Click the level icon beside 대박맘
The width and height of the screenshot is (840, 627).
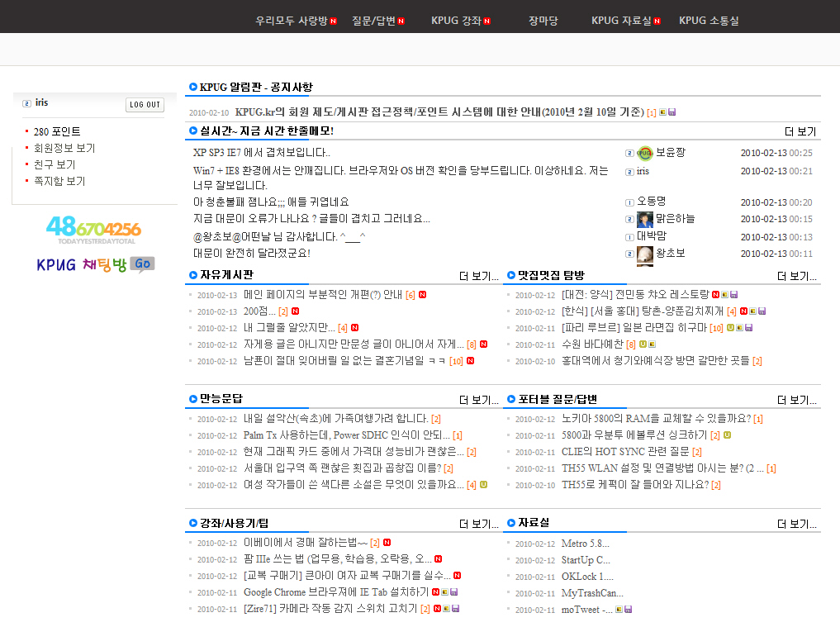click(x=630, y=237)
